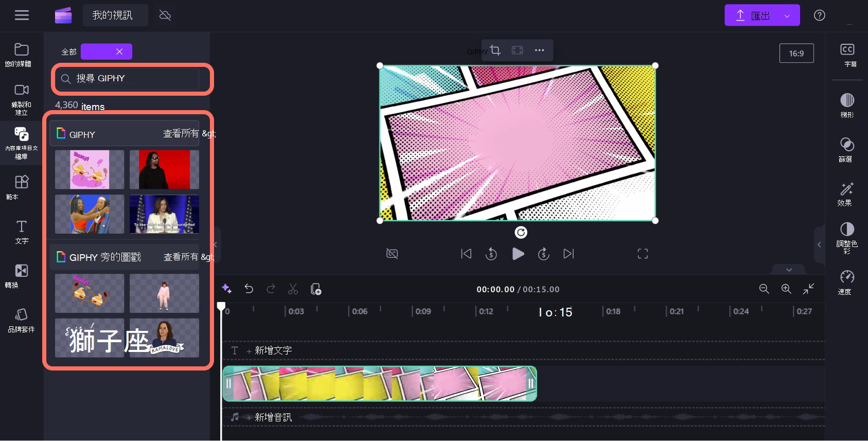Click the Clipchamp logo icon

pos(63,15)
